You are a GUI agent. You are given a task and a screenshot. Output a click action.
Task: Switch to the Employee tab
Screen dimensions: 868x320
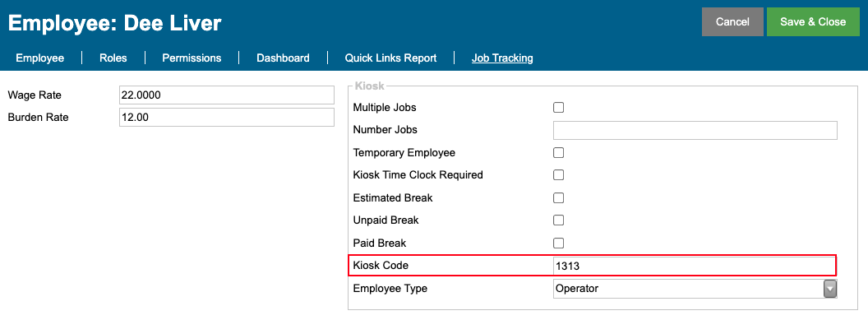click(39, 58)
